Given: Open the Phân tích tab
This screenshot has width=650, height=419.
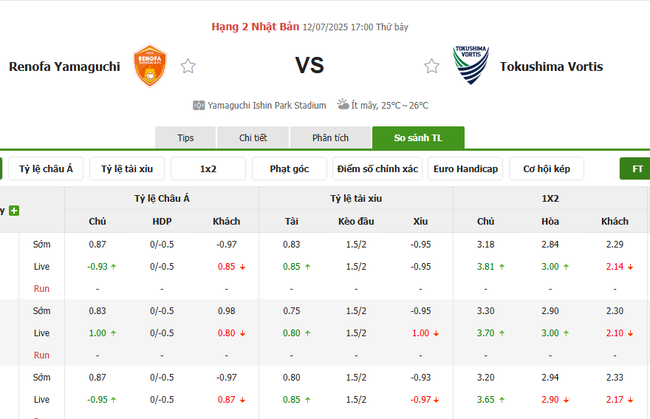Looking at the screenshot, I should (x=329, y=138).
